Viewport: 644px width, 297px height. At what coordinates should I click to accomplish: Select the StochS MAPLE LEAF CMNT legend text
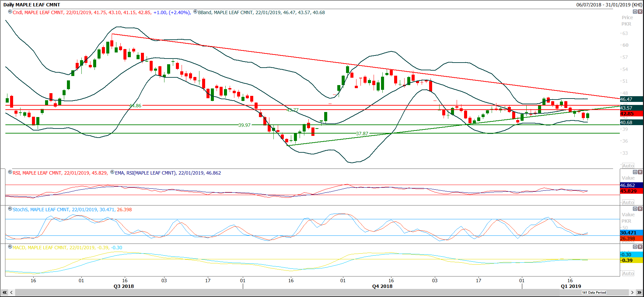(72, 210)
